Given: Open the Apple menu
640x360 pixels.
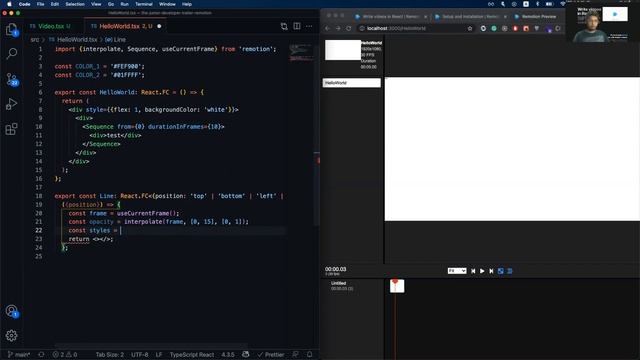Looking at the screenshot, I should 9,4.
